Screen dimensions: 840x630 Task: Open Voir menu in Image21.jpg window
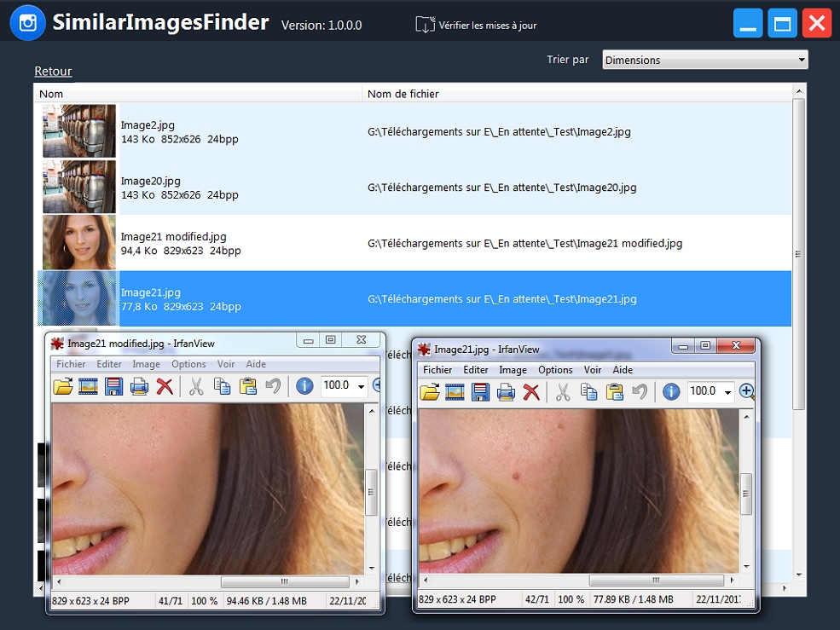[x=593, y=370]
